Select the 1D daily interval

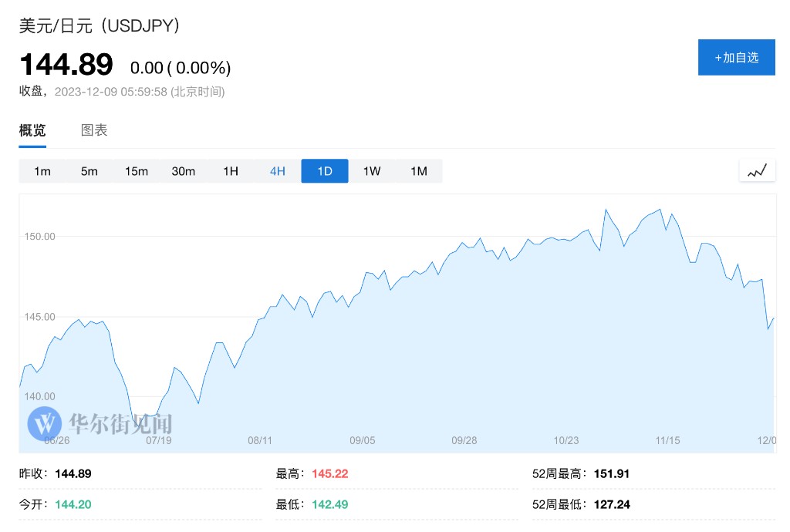click(325, 171)
